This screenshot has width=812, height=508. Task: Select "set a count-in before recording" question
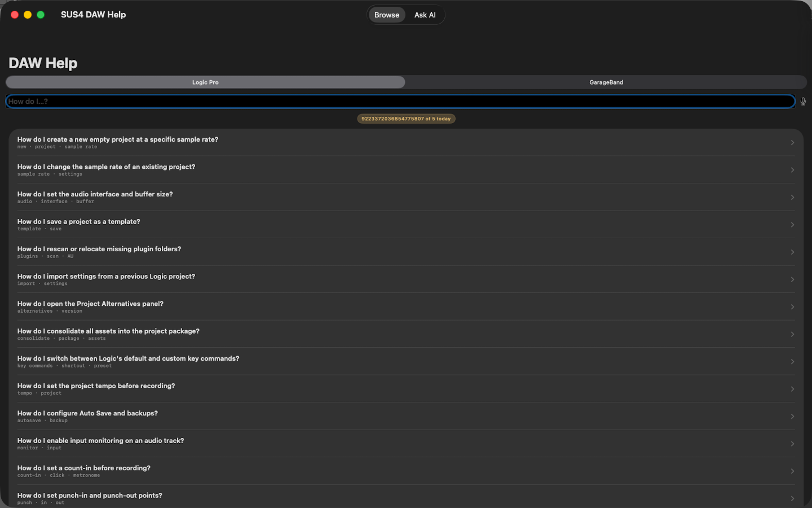pyautogui.click(x=406, y=471)
